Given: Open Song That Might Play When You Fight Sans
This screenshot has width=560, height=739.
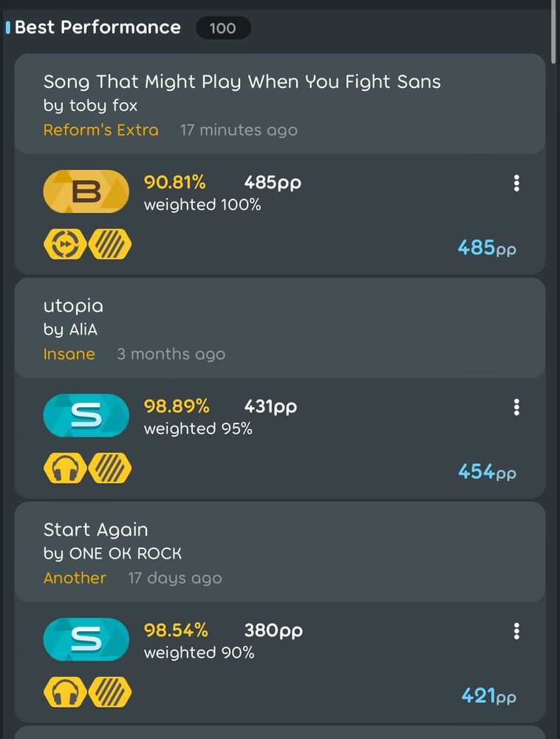Looking at the screenshot, I should (242, 82).
